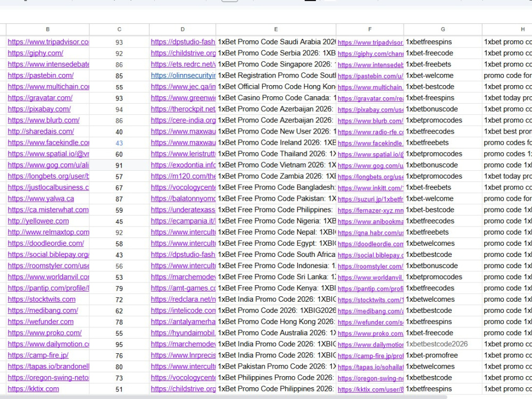Screen dimensions: 532x399
Task: Open the www.radio-rfe link in column F
Action: pos(370,132)
